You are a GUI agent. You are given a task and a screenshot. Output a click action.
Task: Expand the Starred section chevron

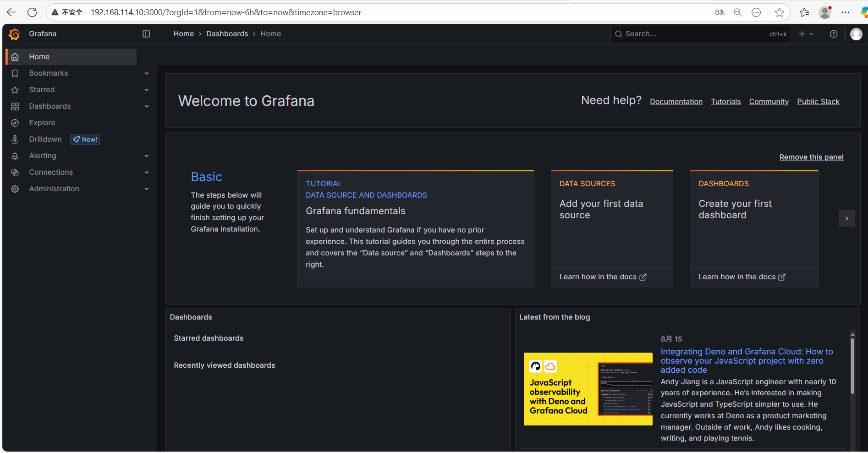(x=147, y=90)
